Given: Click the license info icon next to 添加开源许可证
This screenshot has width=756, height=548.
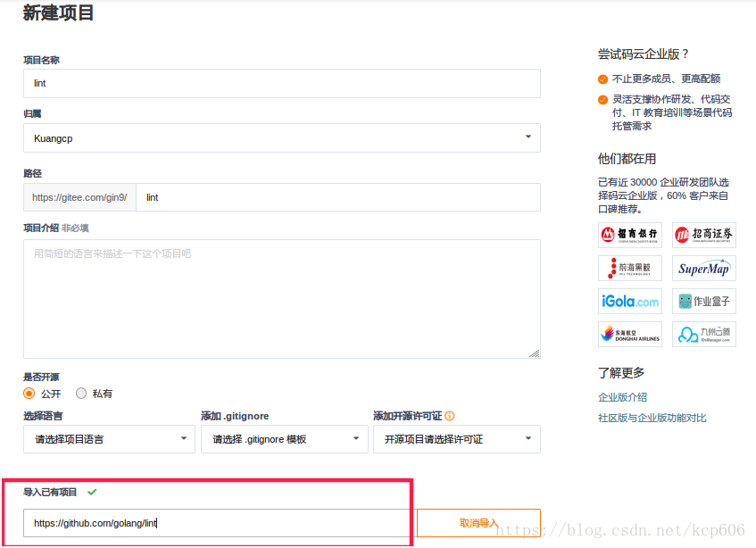Looking at the screenshot, I should pyautogui.click(x=449, y=416).
